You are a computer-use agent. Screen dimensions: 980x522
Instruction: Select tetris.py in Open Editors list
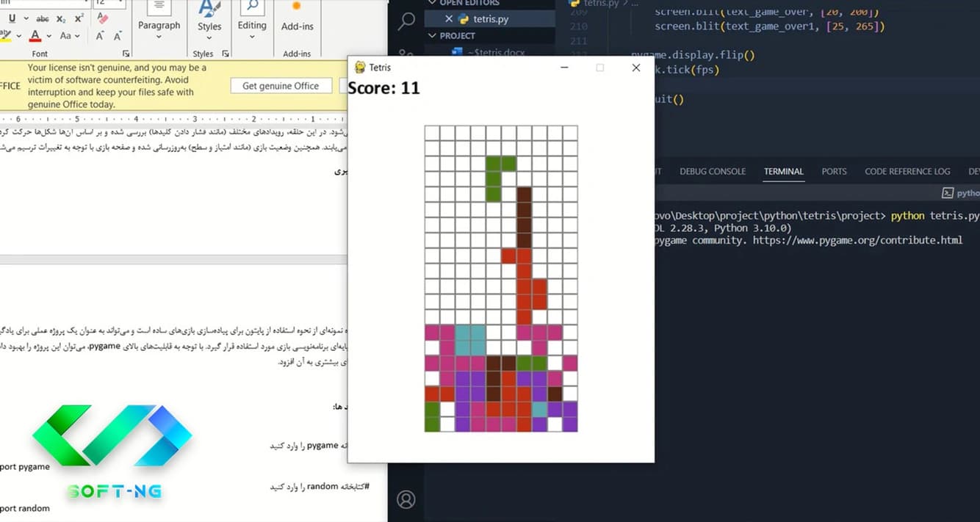(x=489, y=18)
